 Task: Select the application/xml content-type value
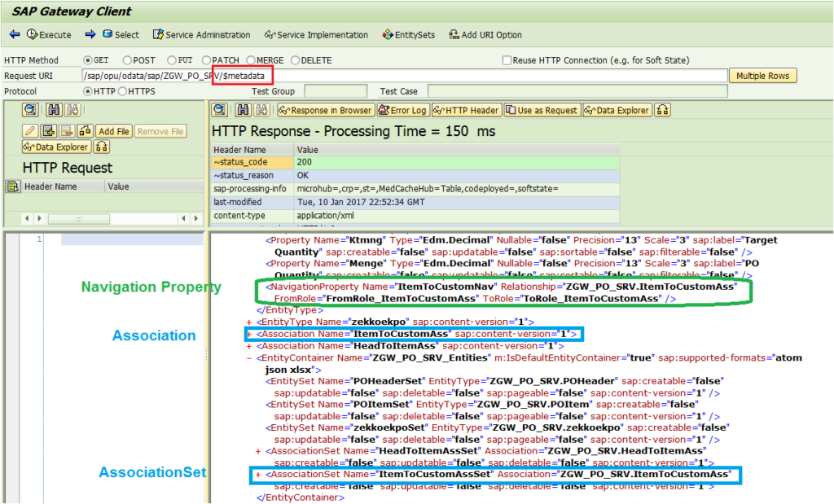coord(457,216)
